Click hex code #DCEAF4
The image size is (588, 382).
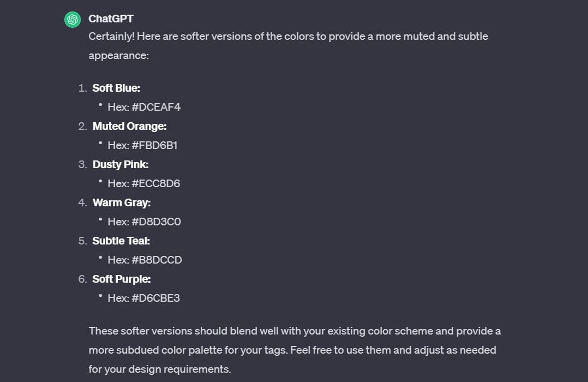[x=156, y=107]
